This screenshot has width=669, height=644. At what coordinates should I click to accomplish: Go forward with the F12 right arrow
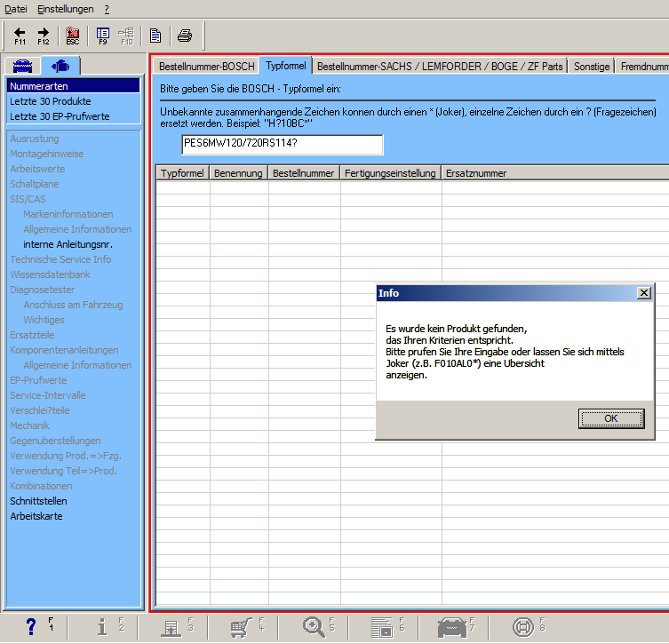(x=44, y=36)
